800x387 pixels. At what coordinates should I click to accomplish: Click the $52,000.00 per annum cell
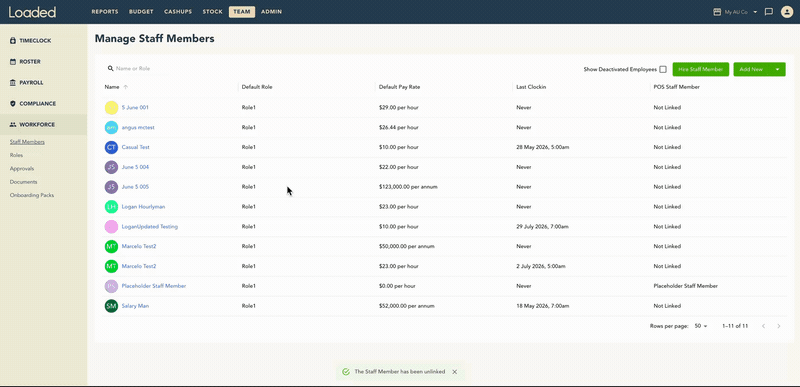[407, 306]
